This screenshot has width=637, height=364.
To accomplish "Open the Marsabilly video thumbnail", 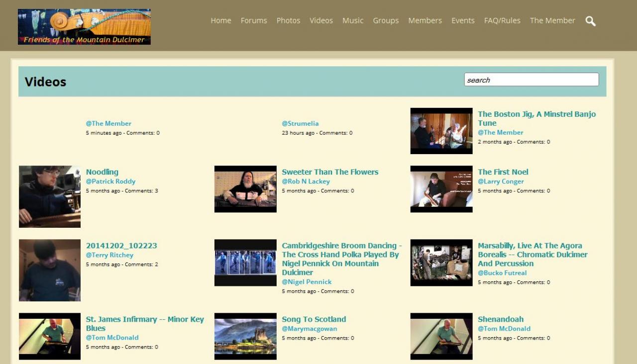I will 441,263.
